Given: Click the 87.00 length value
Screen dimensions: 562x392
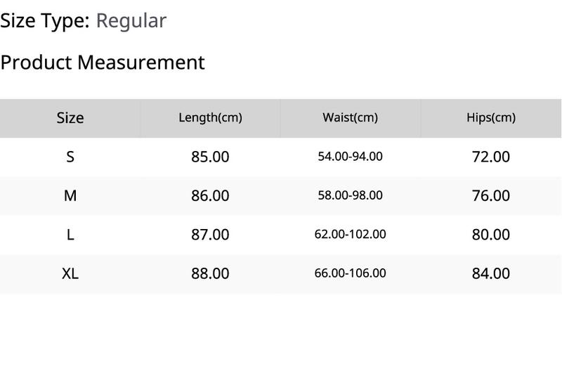Looking at the screenshot, I should point(210,235).
